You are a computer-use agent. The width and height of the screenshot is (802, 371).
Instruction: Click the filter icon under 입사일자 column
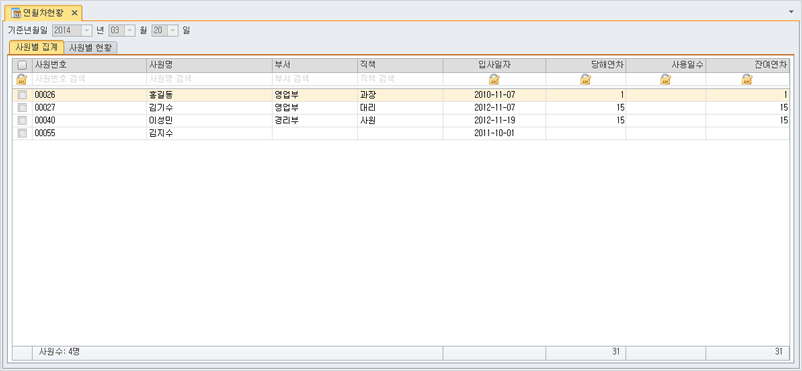(494, 79)
